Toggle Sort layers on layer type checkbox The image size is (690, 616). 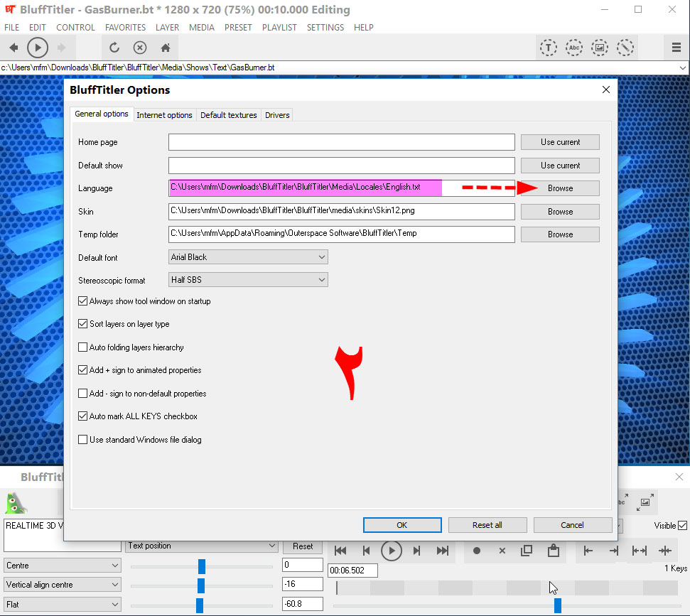[82, 324]
